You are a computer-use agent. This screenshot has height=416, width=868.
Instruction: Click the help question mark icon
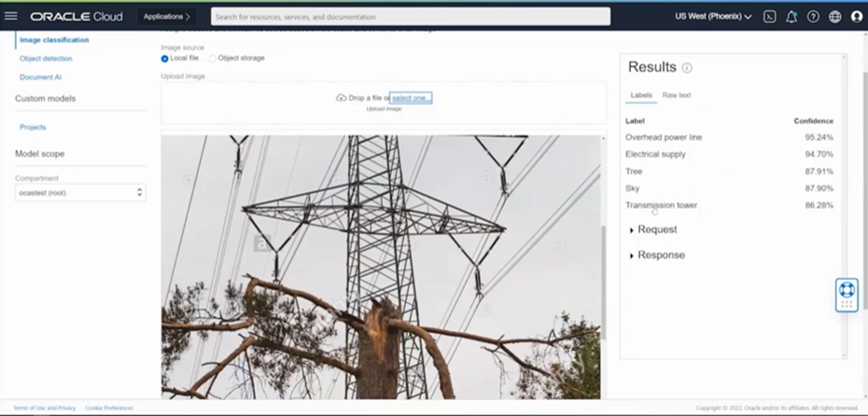coord(813,17)
